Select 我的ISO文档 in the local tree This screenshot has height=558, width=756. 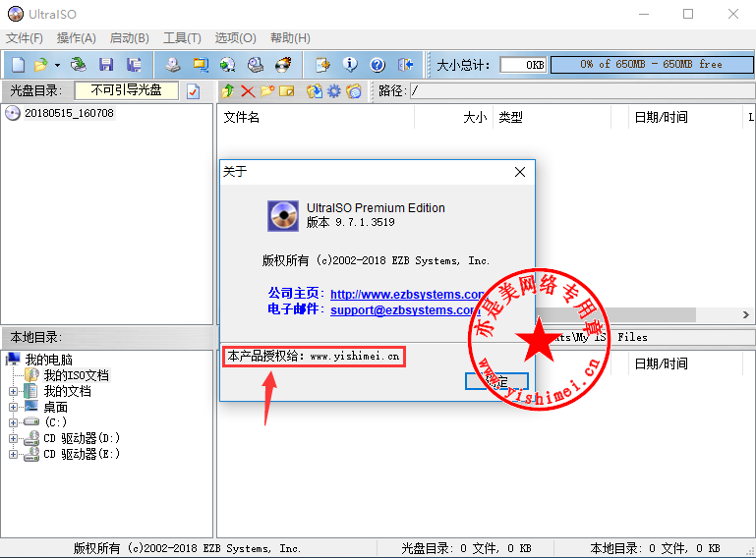pyautogui.click(x=76, y=375)
